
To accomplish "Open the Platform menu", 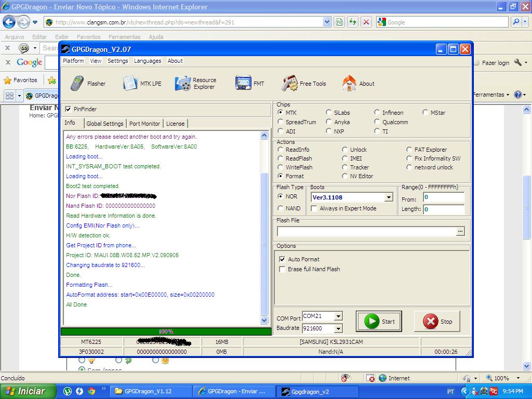I will pyautogui.click(x=73, y=61).
